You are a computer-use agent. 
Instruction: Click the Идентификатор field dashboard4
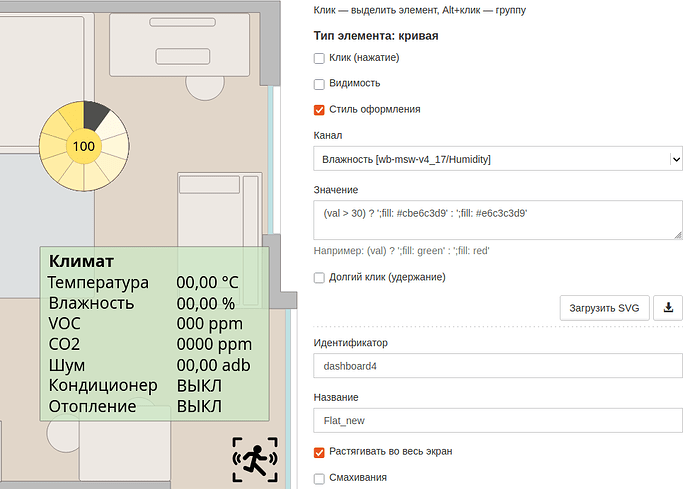[498, 366]
